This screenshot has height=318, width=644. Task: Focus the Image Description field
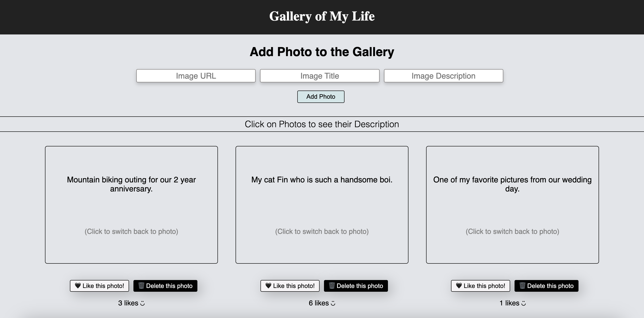tap(444, 76)
